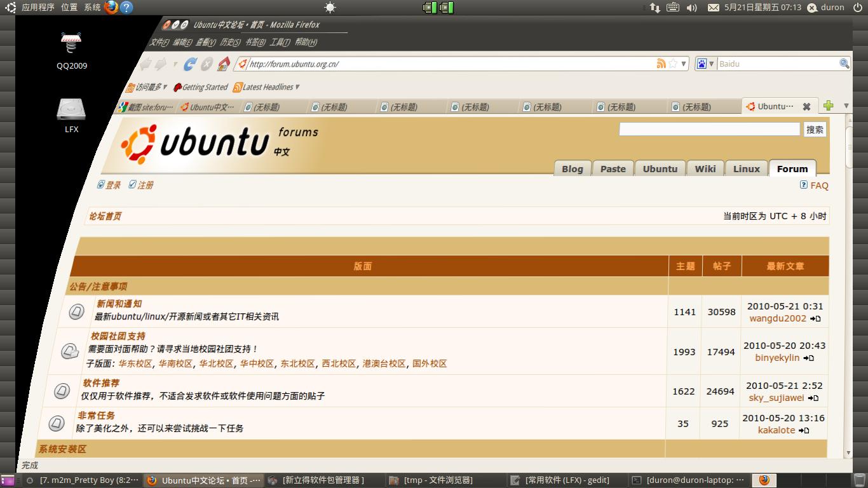View latest post arrow next to wangdu2002
This screenshot has width=868, height=488.
tap(816, 319)
